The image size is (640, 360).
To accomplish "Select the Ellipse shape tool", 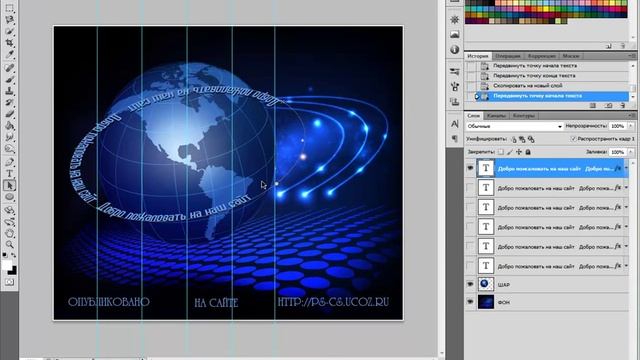I will point(9,197).
